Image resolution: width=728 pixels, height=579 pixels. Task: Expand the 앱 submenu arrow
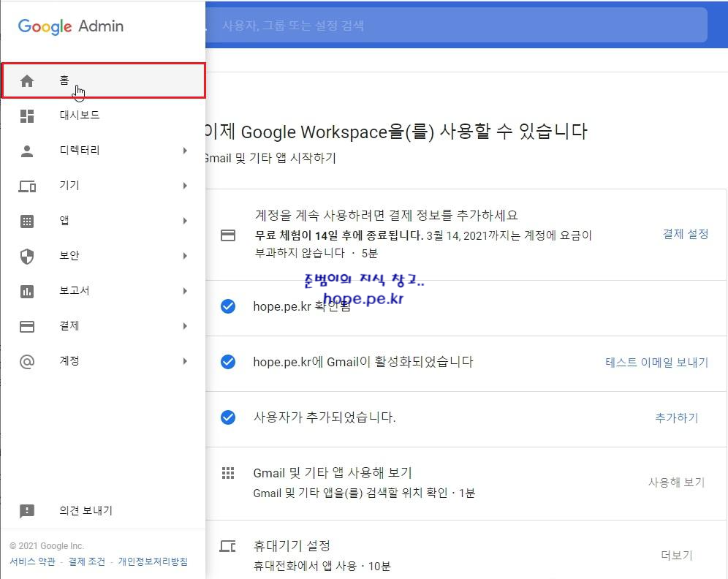(185, 221)
